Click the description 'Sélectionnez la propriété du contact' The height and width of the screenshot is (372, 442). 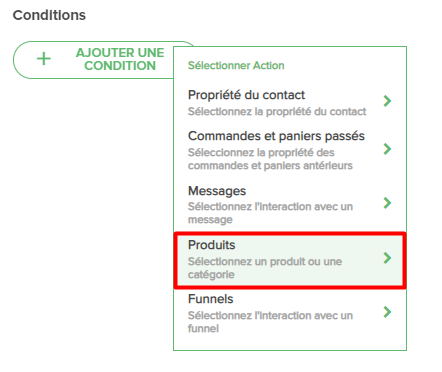pyautogui.click(x=277, y=111)
